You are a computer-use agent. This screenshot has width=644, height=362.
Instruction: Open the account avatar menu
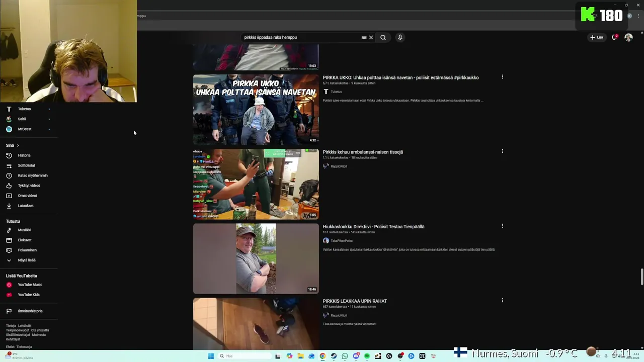click(x=628, y=37)
